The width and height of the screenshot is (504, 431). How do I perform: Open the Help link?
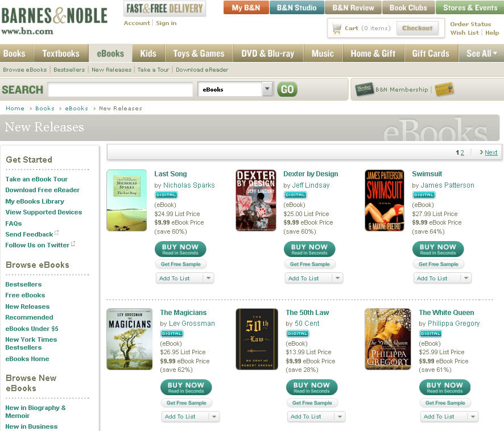tap(492, 32)
